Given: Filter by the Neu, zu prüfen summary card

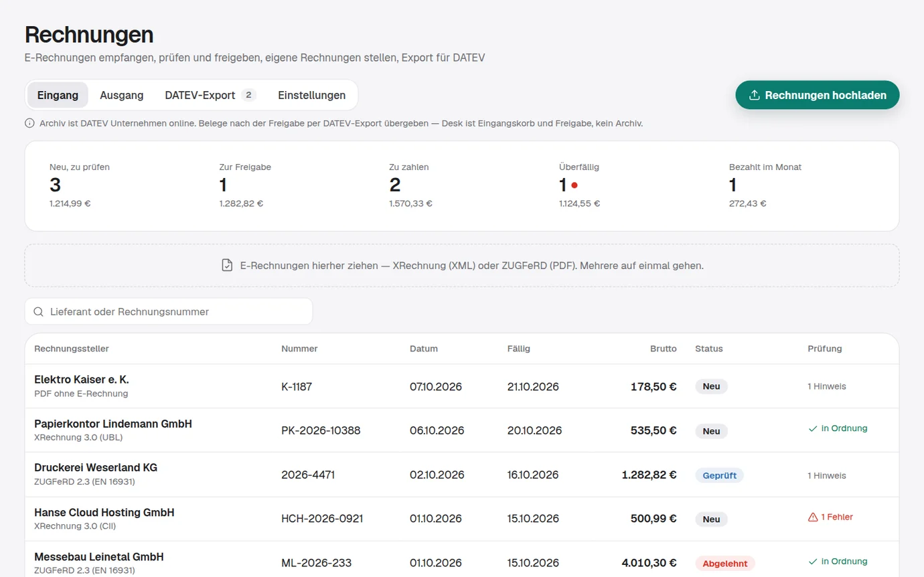Looking at the screenshot, I should [109, 185].
